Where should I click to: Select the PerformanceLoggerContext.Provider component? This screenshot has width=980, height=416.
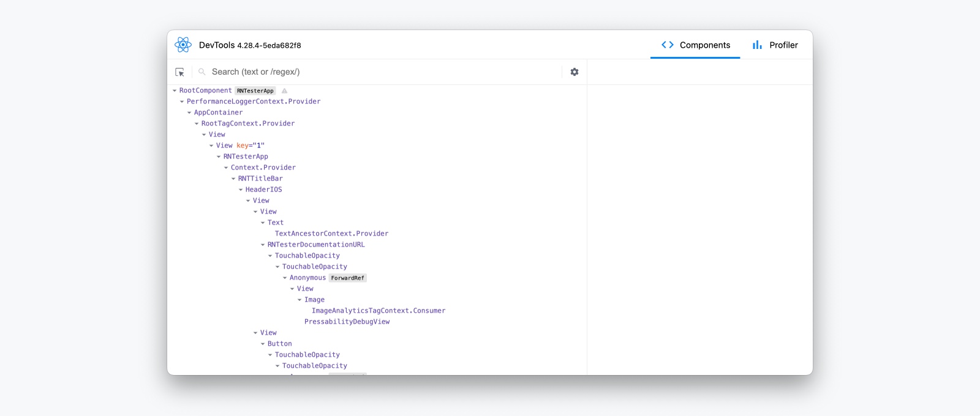253,102
